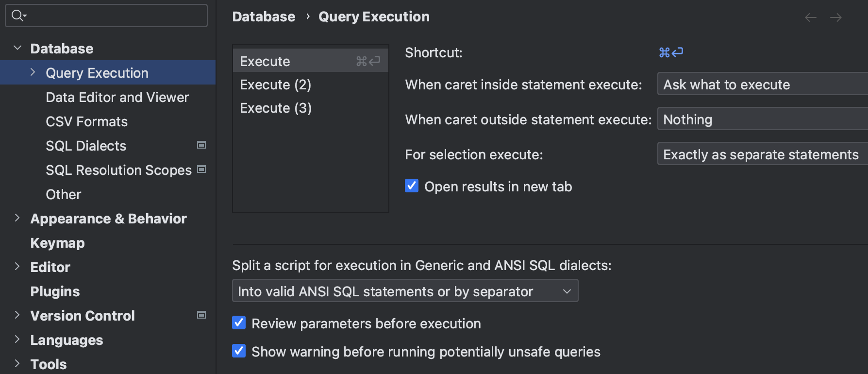Click the ⌘⏎ badge in the Execute list row

pos(367,61)
